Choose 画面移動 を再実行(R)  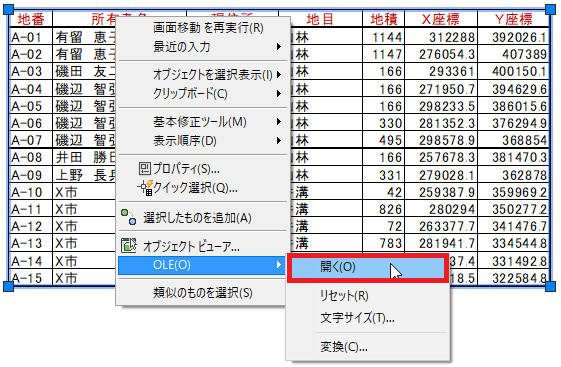202,28
